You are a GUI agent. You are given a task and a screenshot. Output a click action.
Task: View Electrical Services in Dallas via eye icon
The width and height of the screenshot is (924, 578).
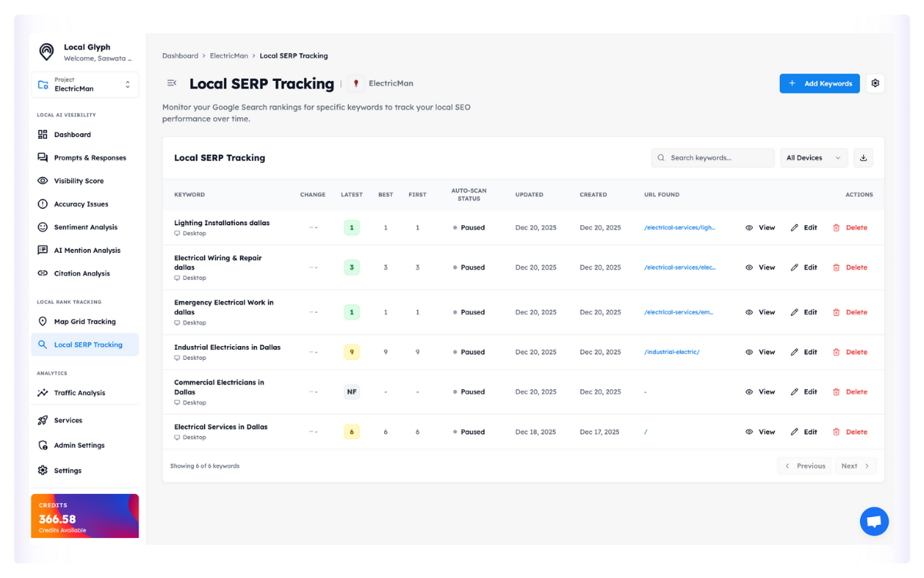pos(749,432)
